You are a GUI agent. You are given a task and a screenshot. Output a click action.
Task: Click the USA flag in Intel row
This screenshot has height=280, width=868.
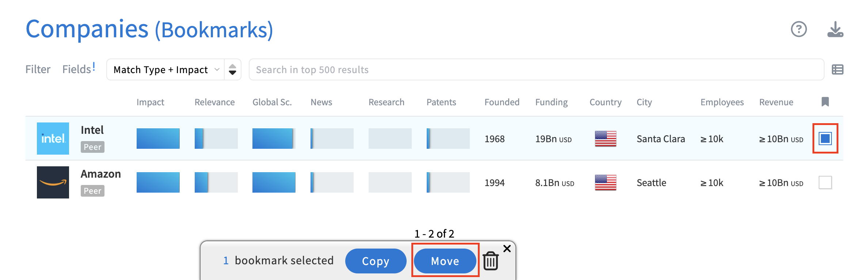[605, 139]
